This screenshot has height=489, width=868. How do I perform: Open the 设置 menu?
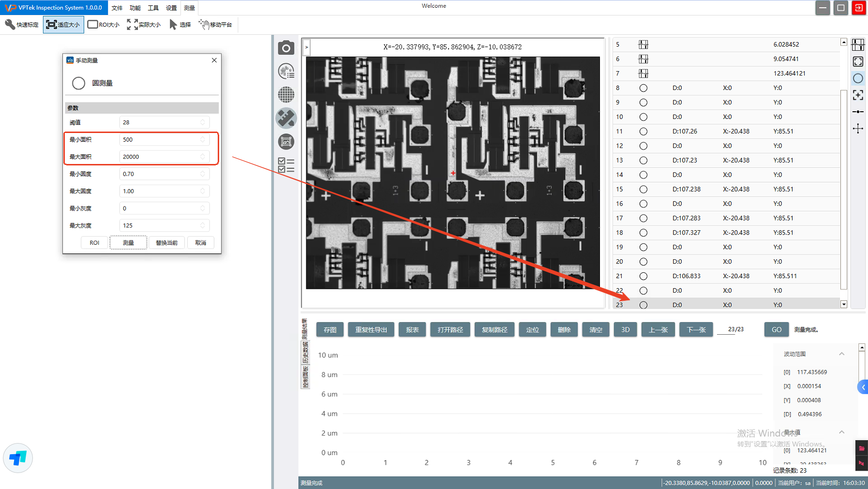171,8
